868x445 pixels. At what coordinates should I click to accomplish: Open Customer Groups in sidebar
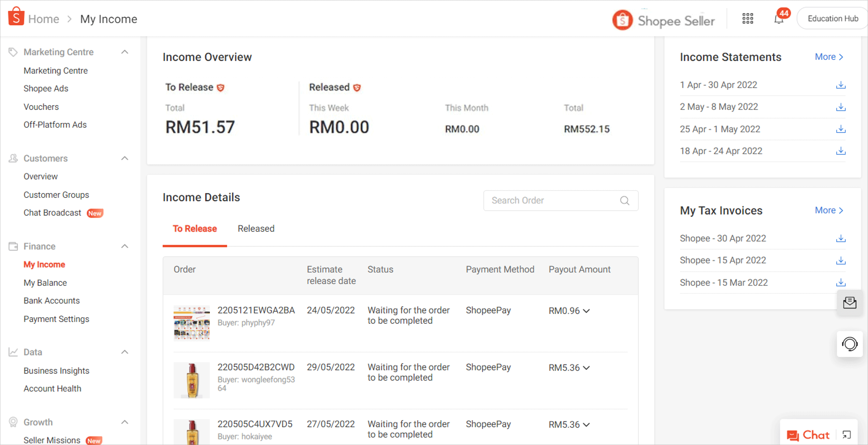[56, 195]
